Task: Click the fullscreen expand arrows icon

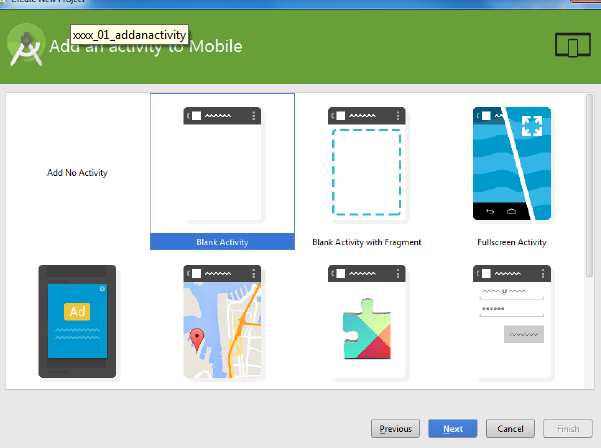Action: coord(532,126)
